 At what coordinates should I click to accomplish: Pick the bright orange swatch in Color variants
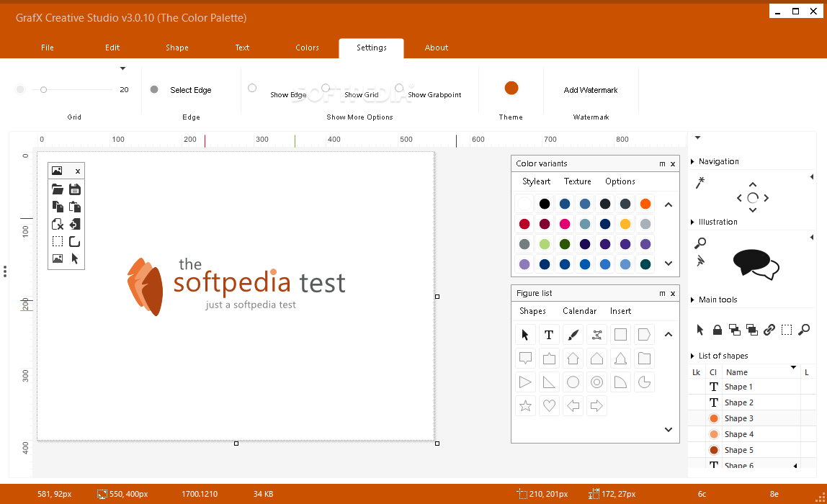645,204
